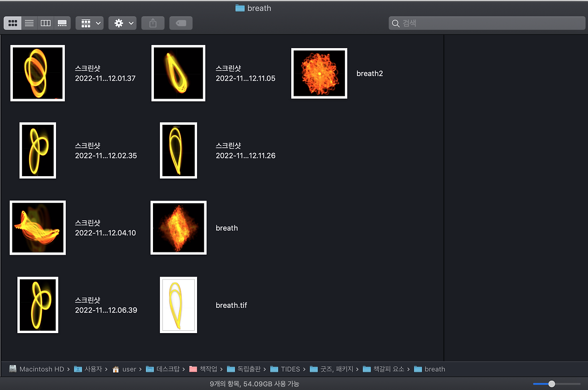This screenshot has width=588, height=390.
Task: Switch to gallery view
Action: [x=62, y=23]
